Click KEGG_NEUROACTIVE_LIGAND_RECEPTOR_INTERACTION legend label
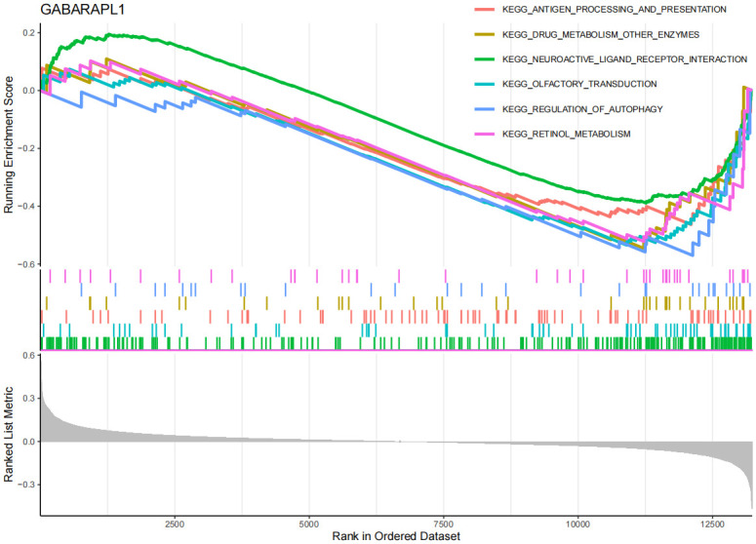Screen dimensions: 756x544 click(x=624, y=59)
